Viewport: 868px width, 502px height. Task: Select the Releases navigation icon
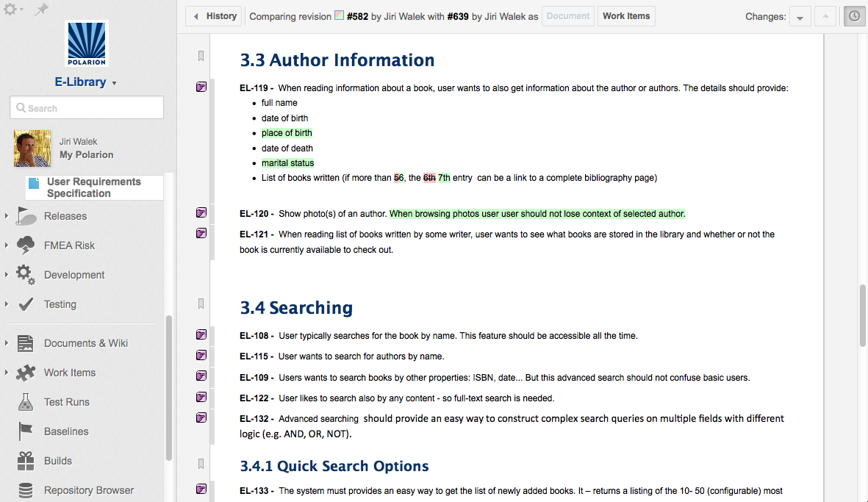(24, 216)
